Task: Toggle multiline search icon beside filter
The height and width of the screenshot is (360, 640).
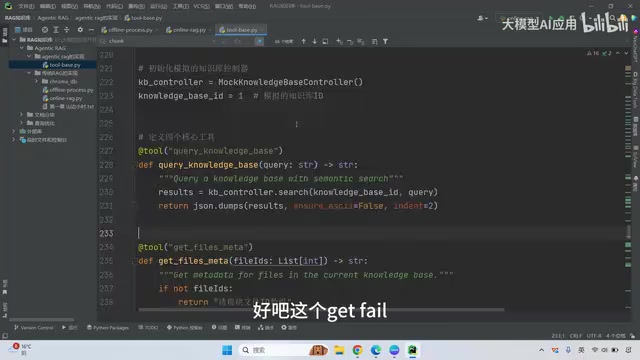Action: pos(375,41)
